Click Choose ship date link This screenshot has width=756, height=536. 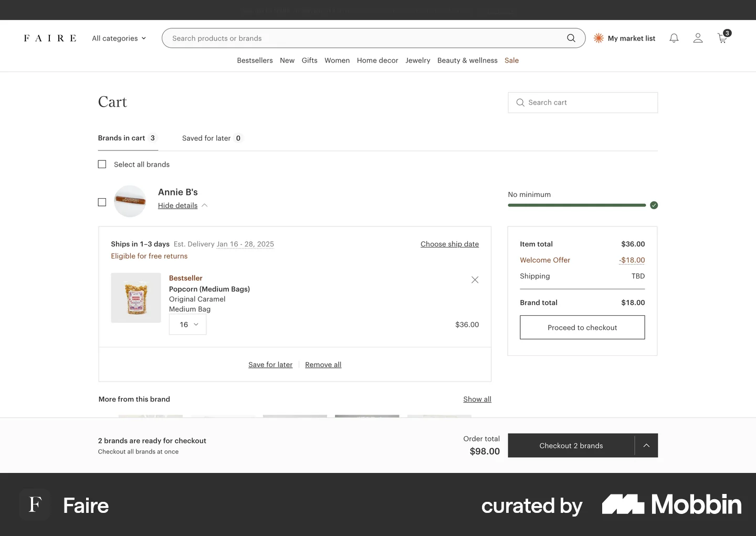[449, 244]
